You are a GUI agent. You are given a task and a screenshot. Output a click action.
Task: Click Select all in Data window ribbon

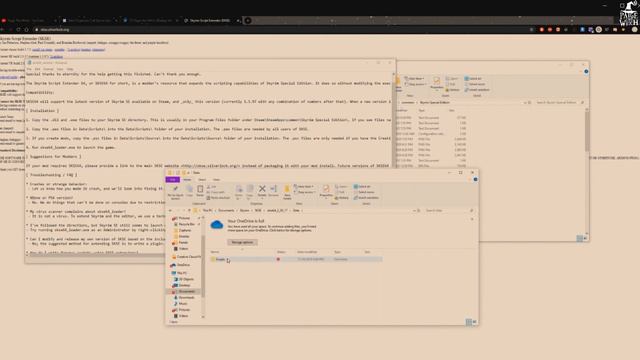click(x=362, y=187)
